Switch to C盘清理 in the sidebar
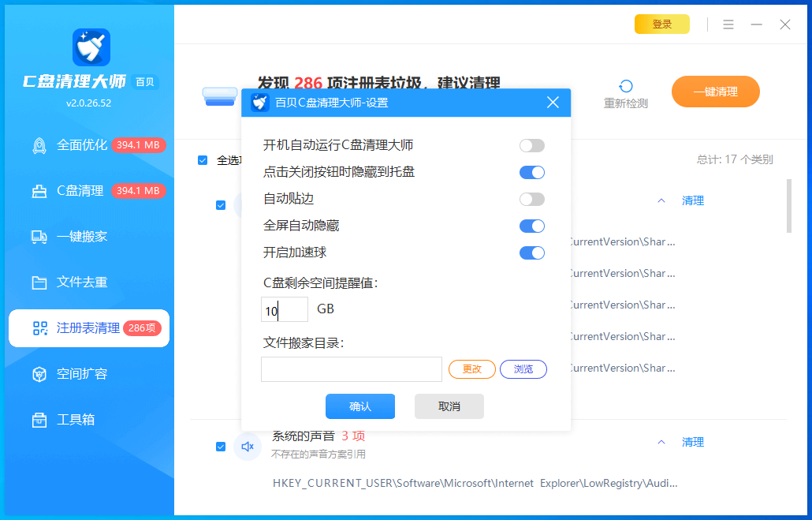Image resolution: width=812 pixels, height=520 pixels. pyautogui.click(x=89, y=191)
